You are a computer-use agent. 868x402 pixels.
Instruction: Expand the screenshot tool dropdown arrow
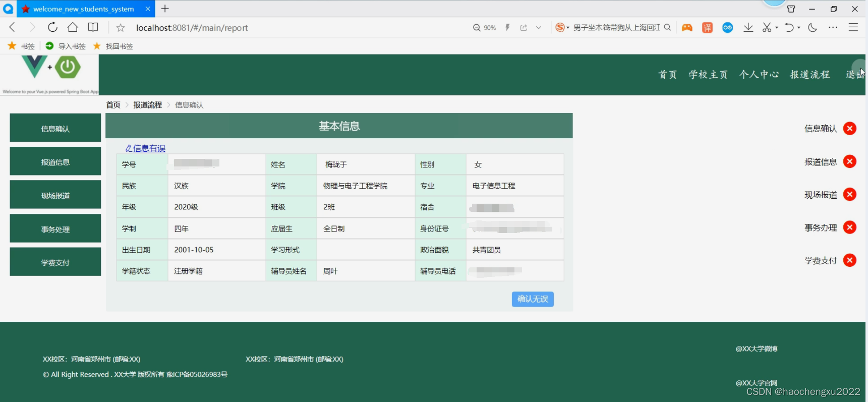click(777, 28)
